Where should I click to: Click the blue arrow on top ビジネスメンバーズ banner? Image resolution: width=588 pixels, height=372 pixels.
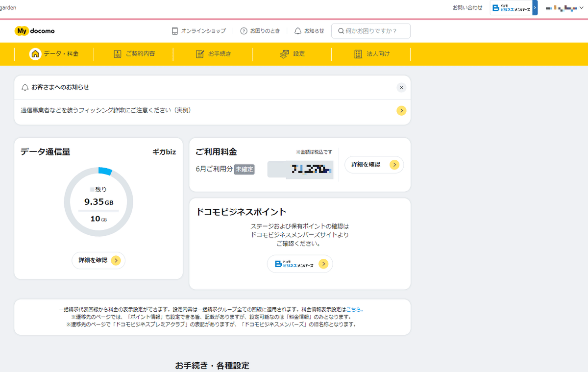(535, 8)
